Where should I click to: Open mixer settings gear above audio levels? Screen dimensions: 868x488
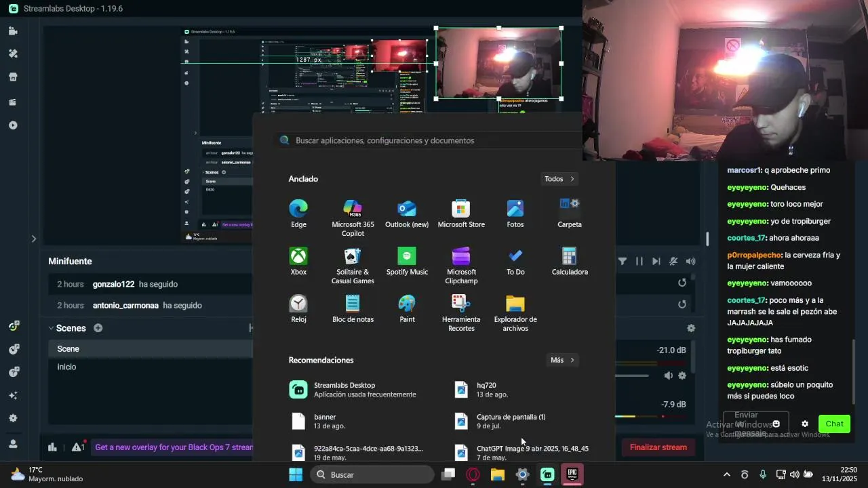point(691,328)
